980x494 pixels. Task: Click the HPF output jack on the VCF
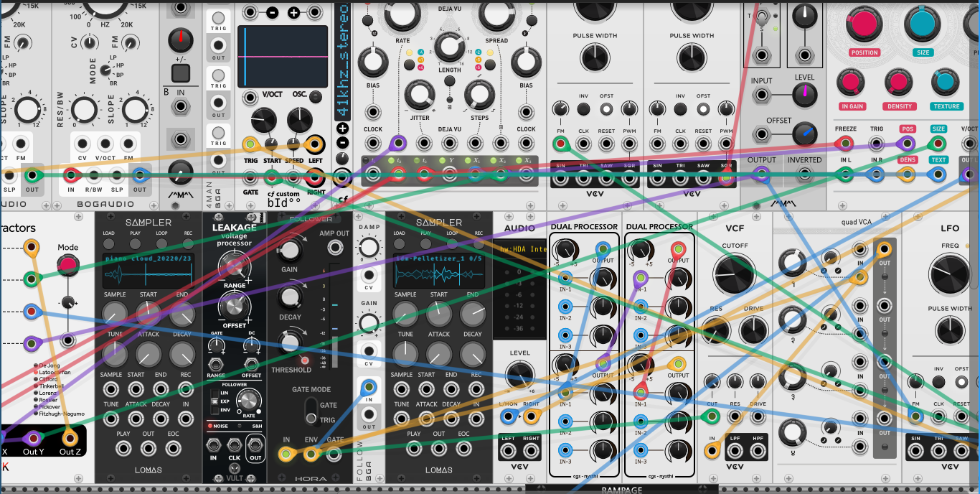pos(757,450)
